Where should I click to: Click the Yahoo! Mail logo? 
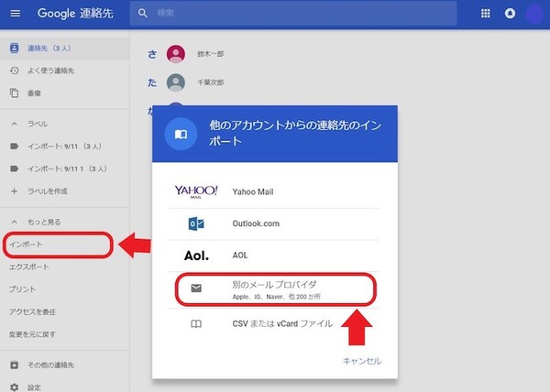(x=196, y=191)
